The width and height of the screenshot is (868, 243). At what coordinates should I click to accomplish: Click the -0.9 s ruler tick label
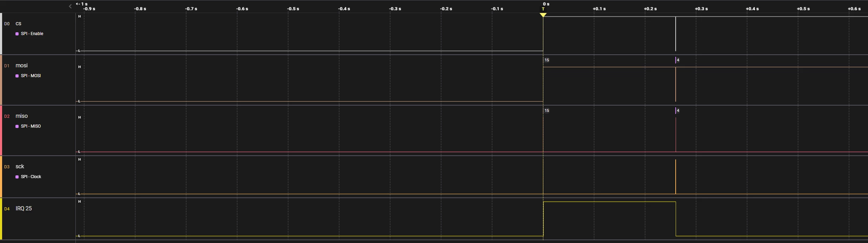(89, 9)
